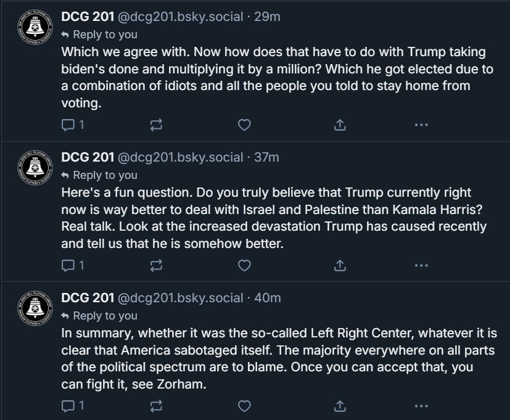Share the 29m post from DCG 201
The height and width of the screenshot is (420, 510).
(x=339, y=125)
